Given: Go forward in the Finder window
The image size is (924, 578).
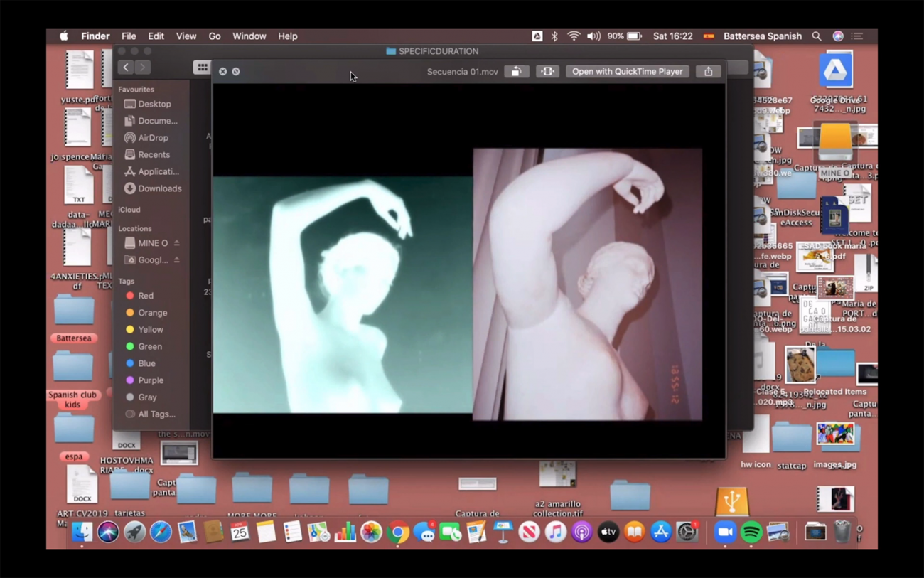Looking at the screenshot, I should (x=143, y=67).
